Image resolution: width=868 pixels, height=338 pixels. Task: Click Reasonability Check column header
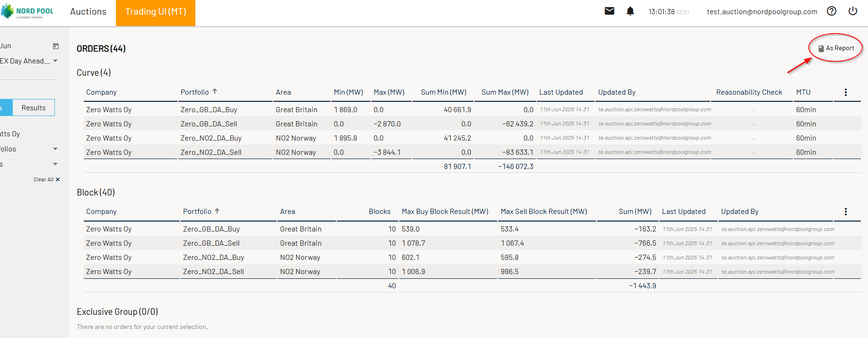(749, 92)
